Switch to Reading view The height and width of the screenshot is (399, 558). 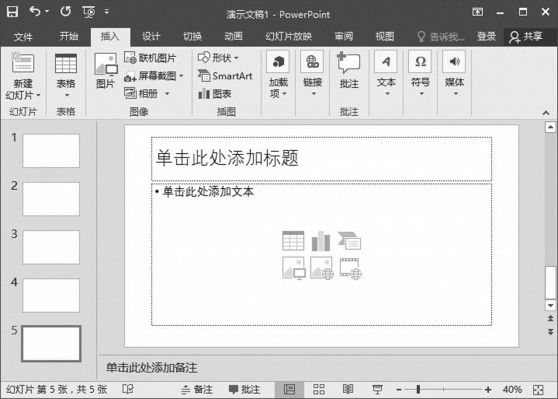pos(348,389)
